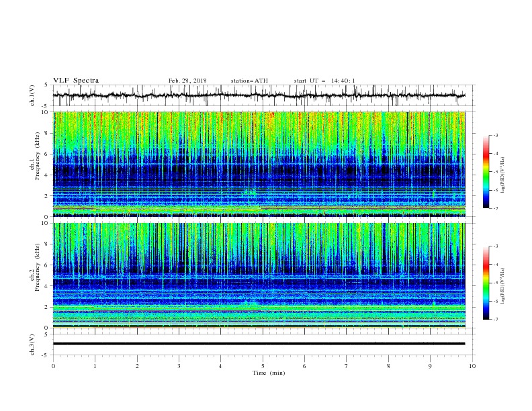The width and height of the screenshot is (532, 411).
Task: Click the "9" tick on the time axis
Action: coord(430,366)
